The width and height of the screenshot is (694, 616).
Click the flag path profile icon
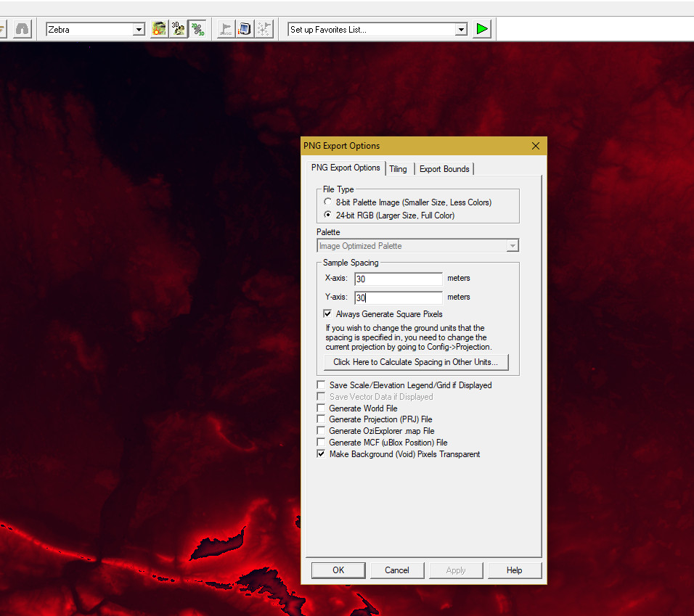(x=226, y=29)
